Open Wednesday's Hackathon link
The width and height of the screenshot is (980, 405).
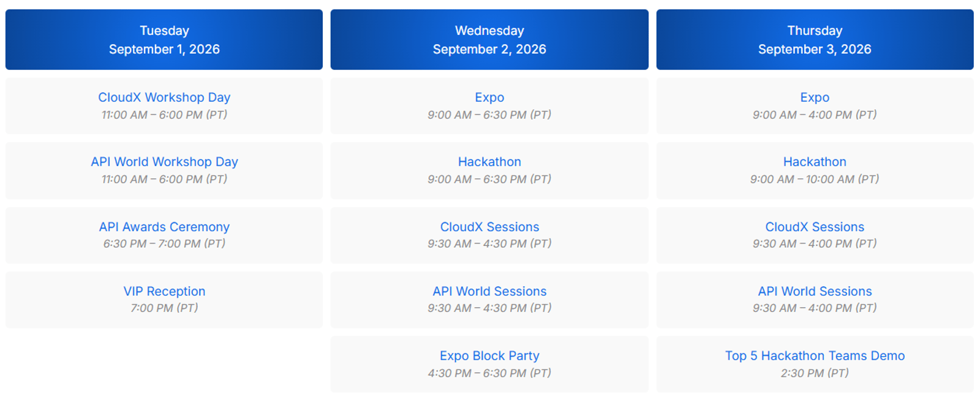pyautogui.click(x=489, y=162)
